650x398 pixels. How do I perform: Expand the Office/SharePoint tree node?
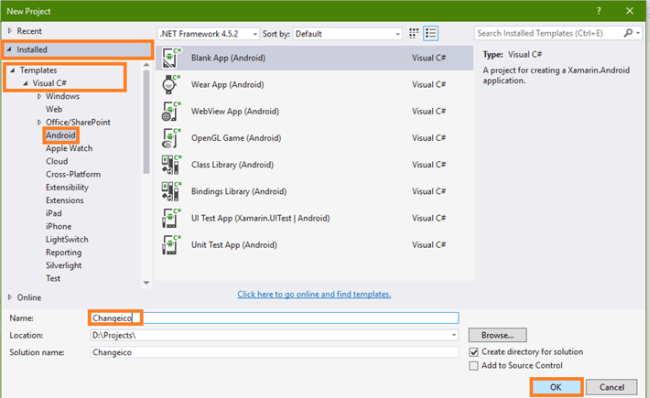[39, 122]
